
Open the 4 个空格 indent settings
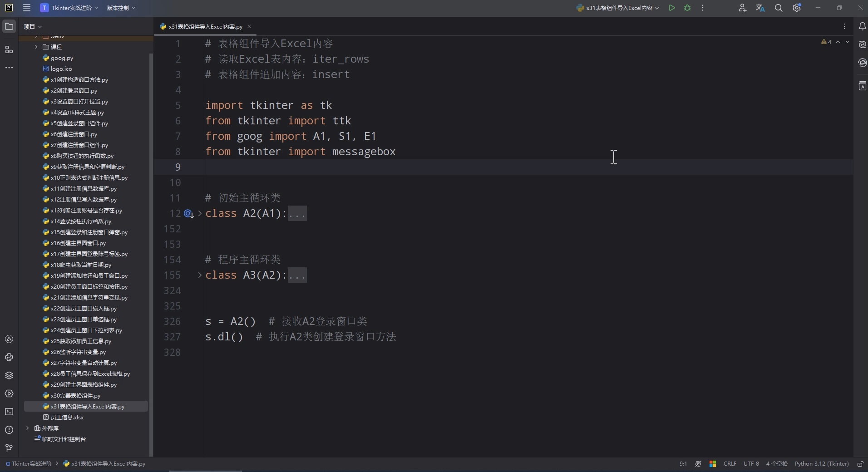click(x=777, y=464)
